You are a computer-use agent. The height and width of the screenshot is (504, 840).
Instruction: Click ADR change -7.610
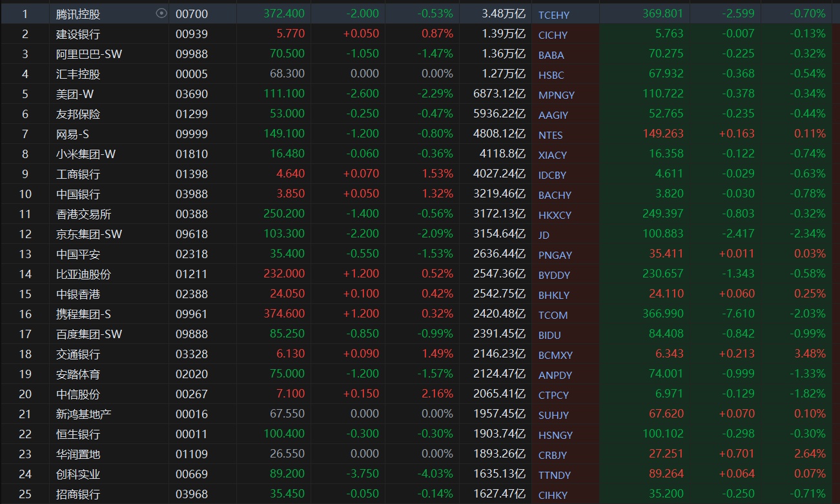(x=737, y=314)
